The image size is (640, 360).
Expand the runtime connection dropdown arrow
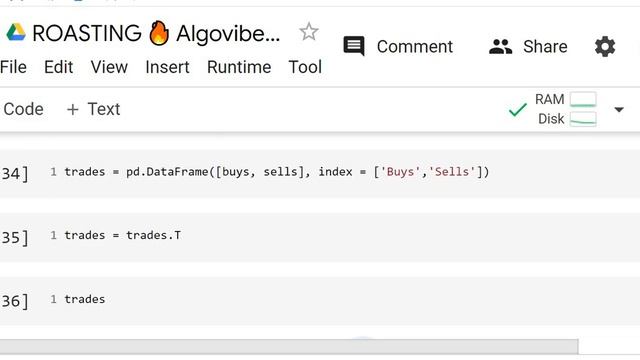click(x=619, y=109)
